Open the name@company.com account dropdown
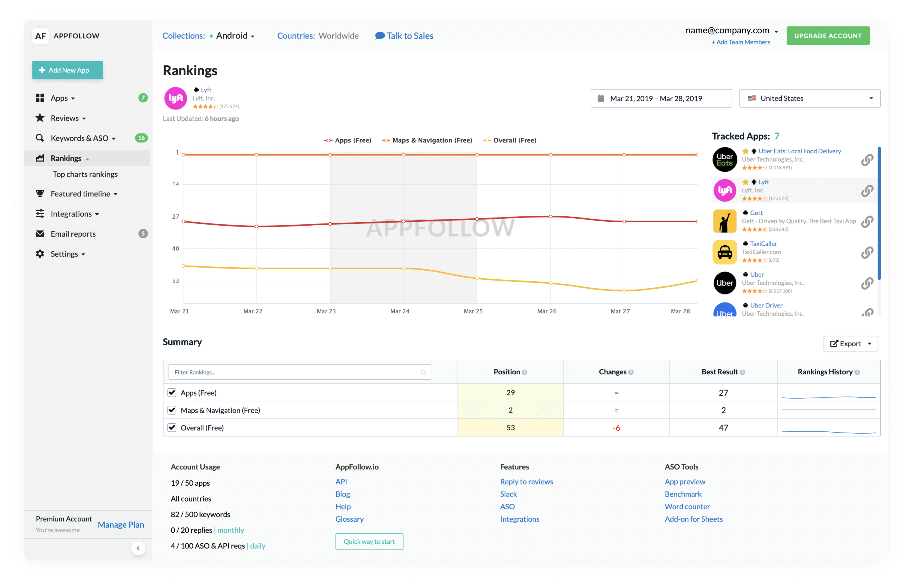The image size is (912, 588). tap(731, 31)
